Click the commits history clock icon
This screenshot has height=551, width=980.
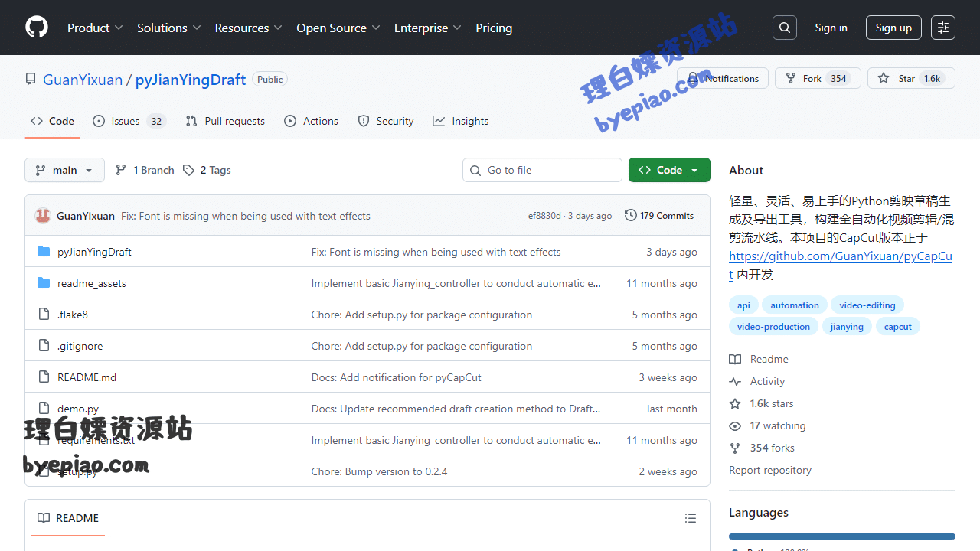coord(631,216)
